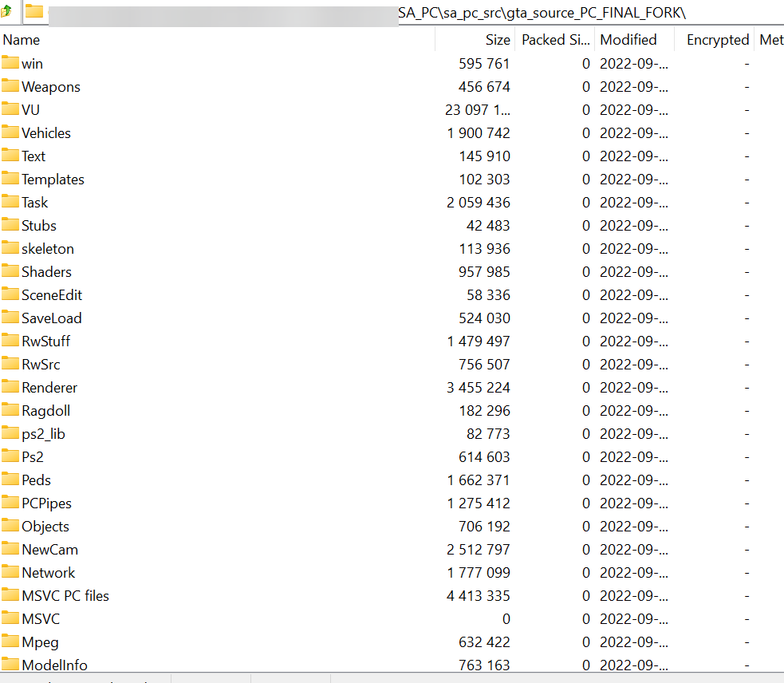
Task: Click the Objects folder icon
Action: pos(10,525)
